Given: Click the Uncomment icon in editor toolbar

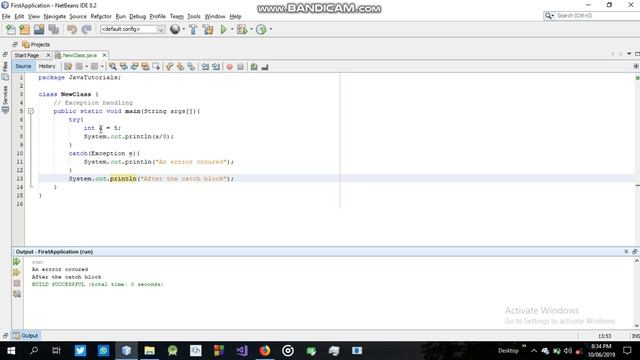Looking at the screenshot, I should click(265, 67).
